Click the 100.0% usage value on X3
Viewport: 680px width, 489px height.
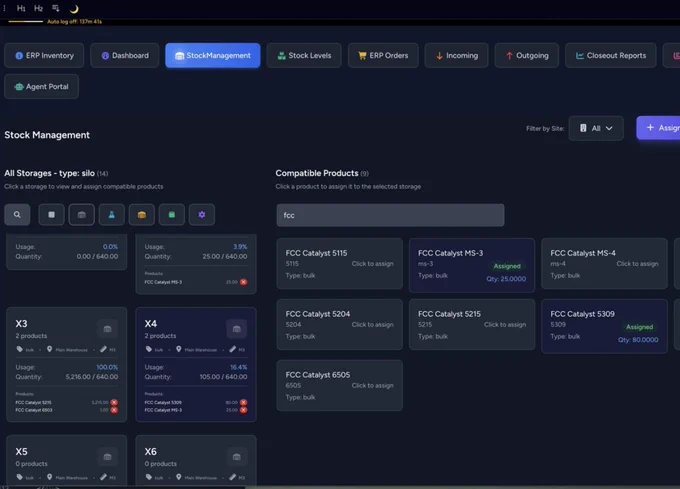[x=107, y=367]
